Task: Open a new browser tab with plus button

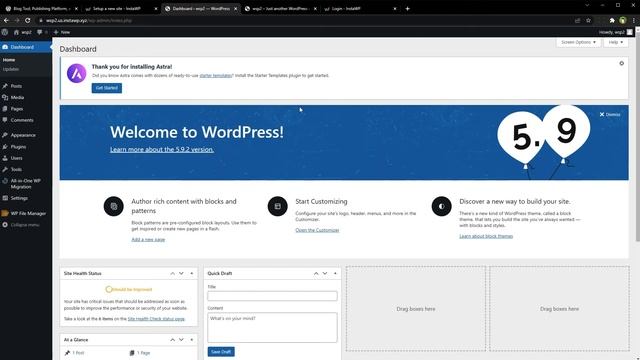Action: (x=407, y=9)
